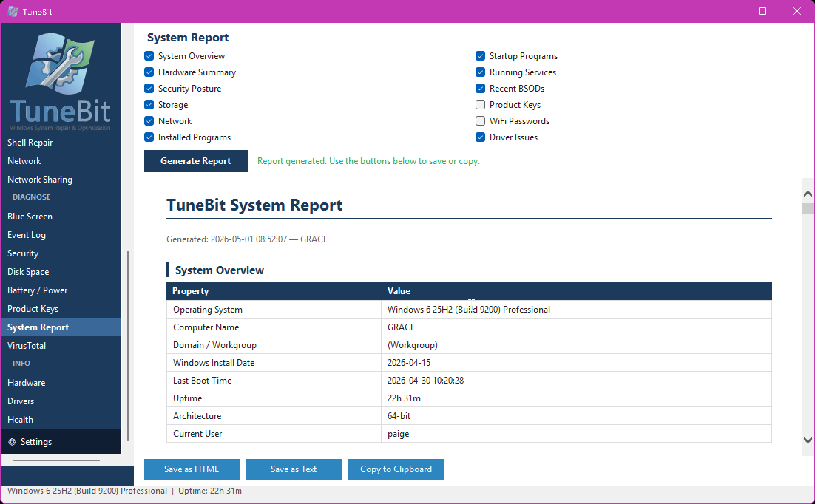This screenshot has width=815, height=504.
Task: Click Last Boot Time value 2026-04-30 10:20:28
Action: 426,380
